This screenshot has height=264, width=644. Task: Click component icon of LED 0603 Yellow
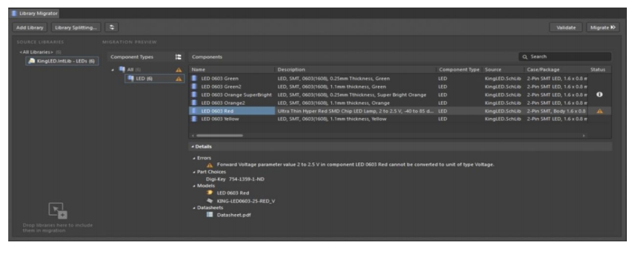point(194,119)
